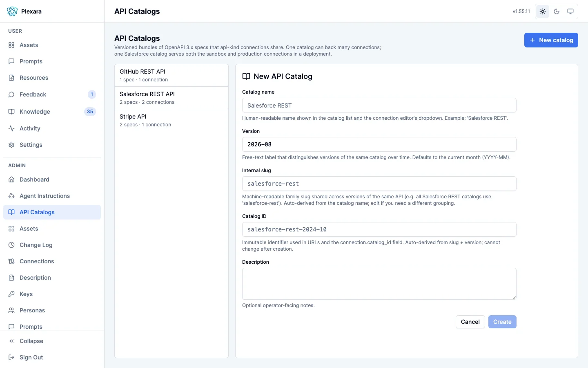Screen dimensions: 588x368
Task: Select the Activity pulse icon
Action: 11,128
